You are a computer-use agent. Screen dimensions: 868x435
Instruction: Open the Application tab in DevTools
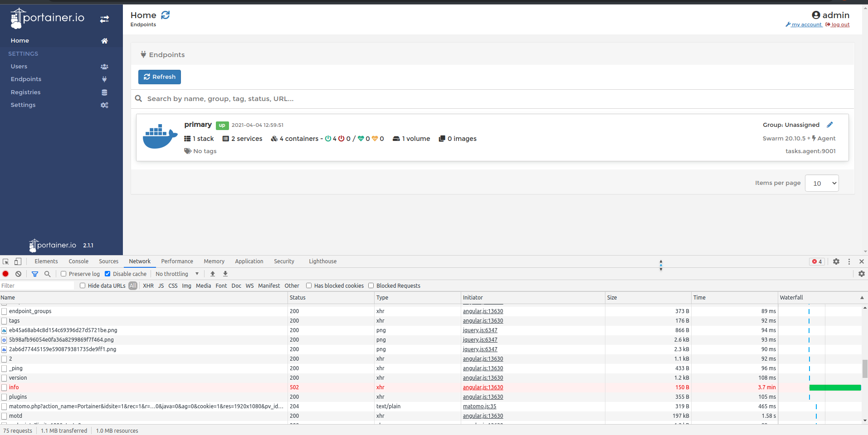(249, 261)
